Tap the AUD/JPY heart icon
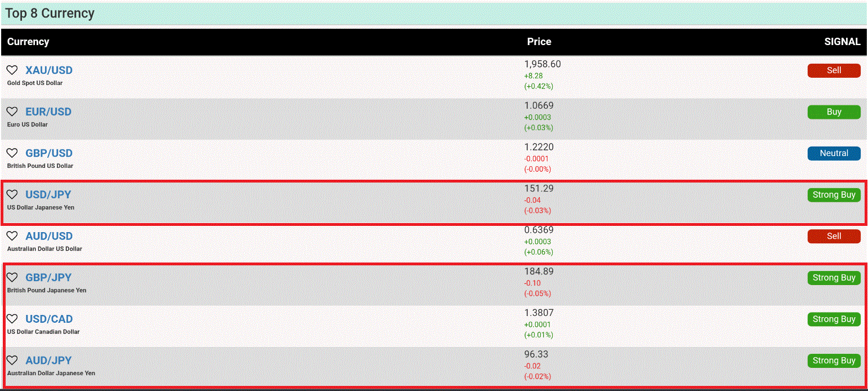The height and width of the screenshot is (391, 868). pyautogui.click(x=12, y=360)
